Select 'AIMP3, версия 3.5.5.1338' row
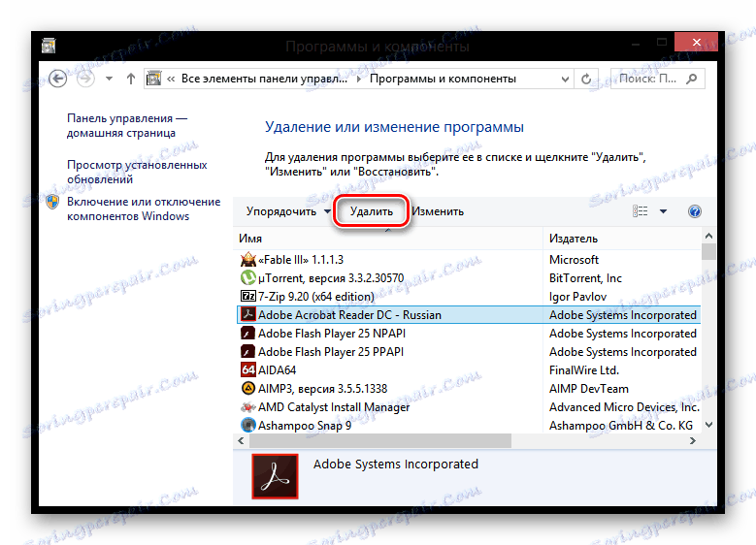 click(469, 389)
